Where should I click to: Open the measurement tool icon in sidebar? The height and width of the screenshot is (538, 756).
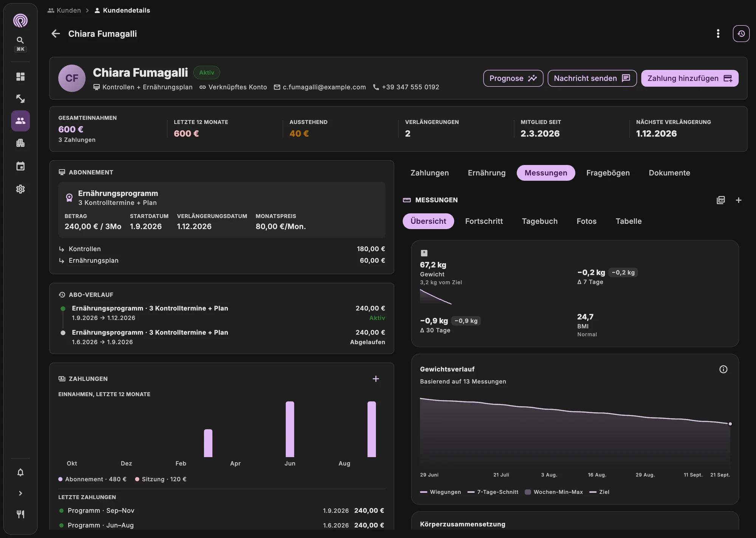[20, 99]
